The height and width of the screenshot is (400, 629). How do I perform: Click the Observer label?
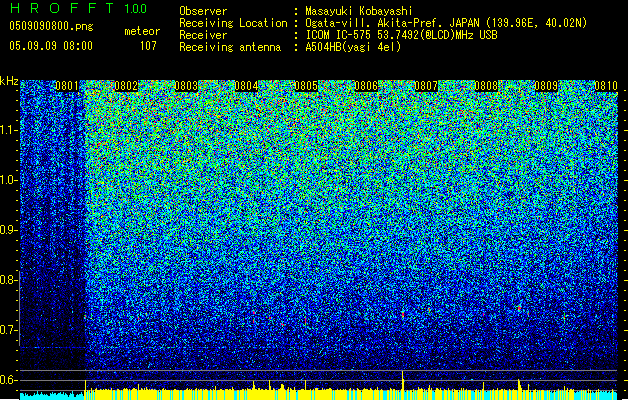click(x=203, y=11)
